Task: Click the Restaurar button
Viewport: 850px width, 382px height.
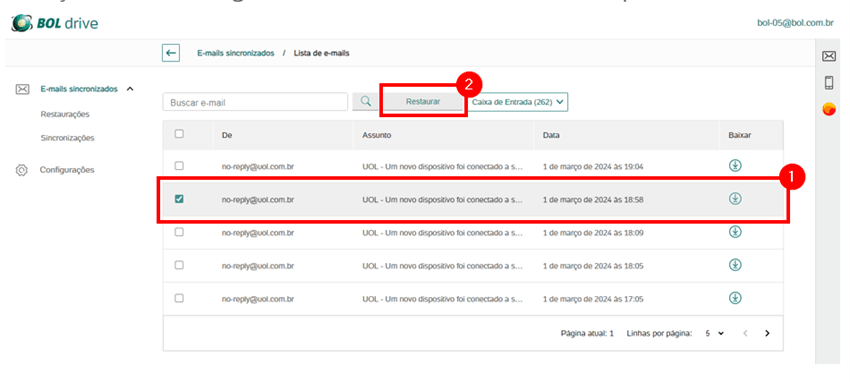Action: click(423, 101)
